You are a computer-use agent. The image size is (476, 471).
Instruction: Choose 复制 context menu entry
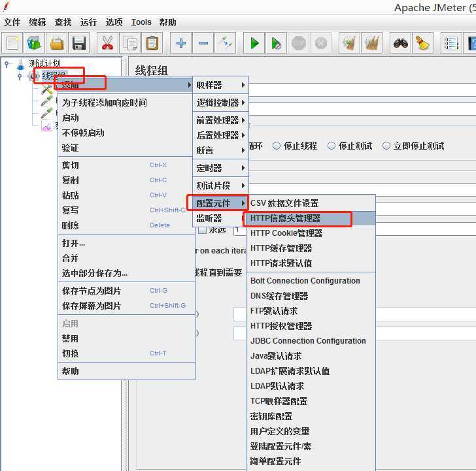click(126, 180)
